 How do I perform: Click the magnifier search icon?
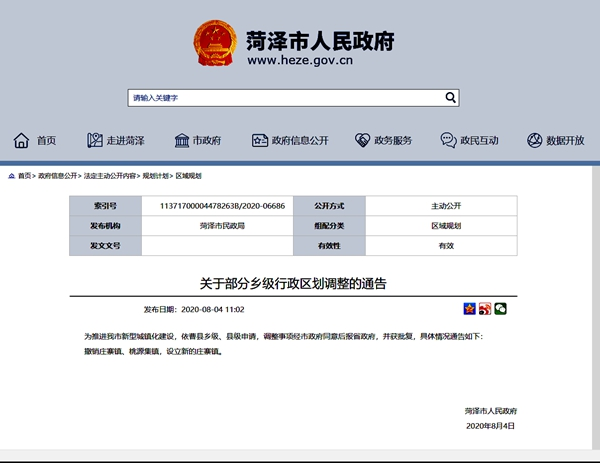451,98
